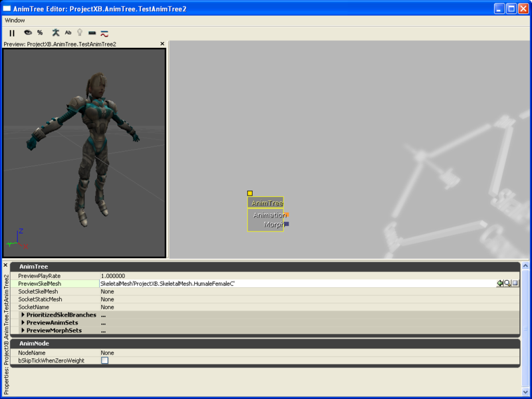532x399 pixels.
Task: Select the AnimTree node in the graph
Action: point(266,203)
